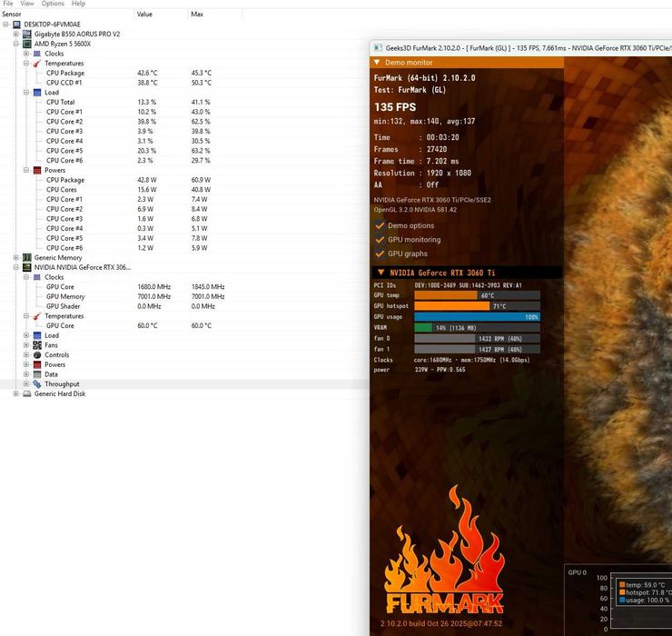Open the Options menu
672x636 pixels.
[x=53, y=4]
